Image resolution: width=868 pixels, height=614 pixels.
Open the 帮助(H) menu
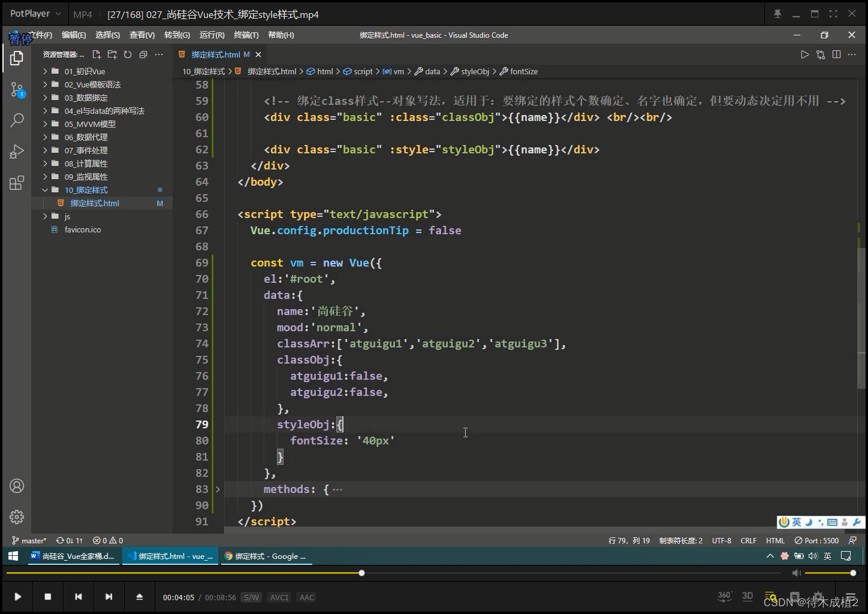click(x=281, y=35)
